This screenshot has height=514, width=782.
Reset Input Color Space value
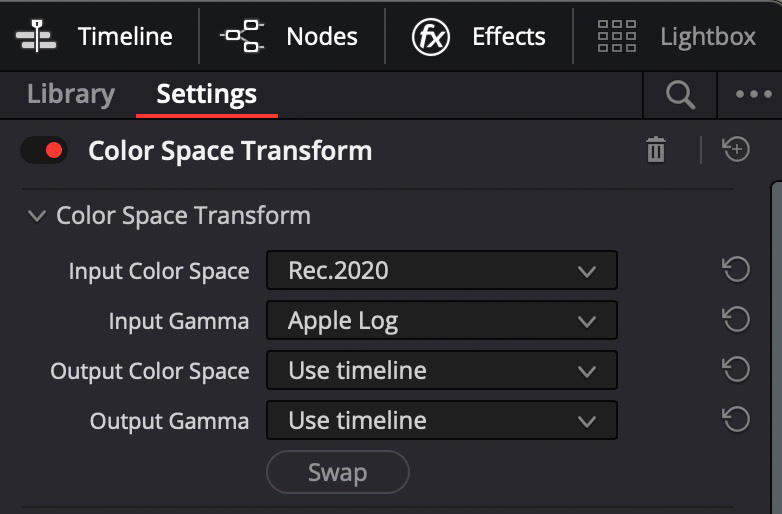click(736, 270)
